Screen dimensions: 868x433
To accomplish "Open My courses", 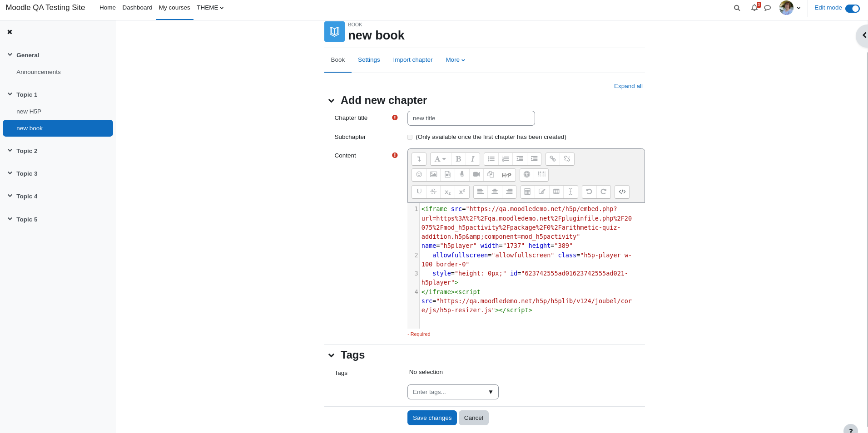I will pos(174,8).
